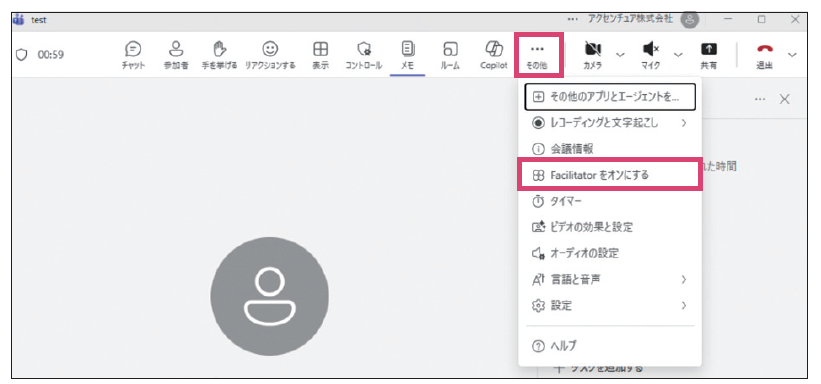Select Facilitator をオンにする
Viewport: 821px width, 384px height.
point(609,175)
